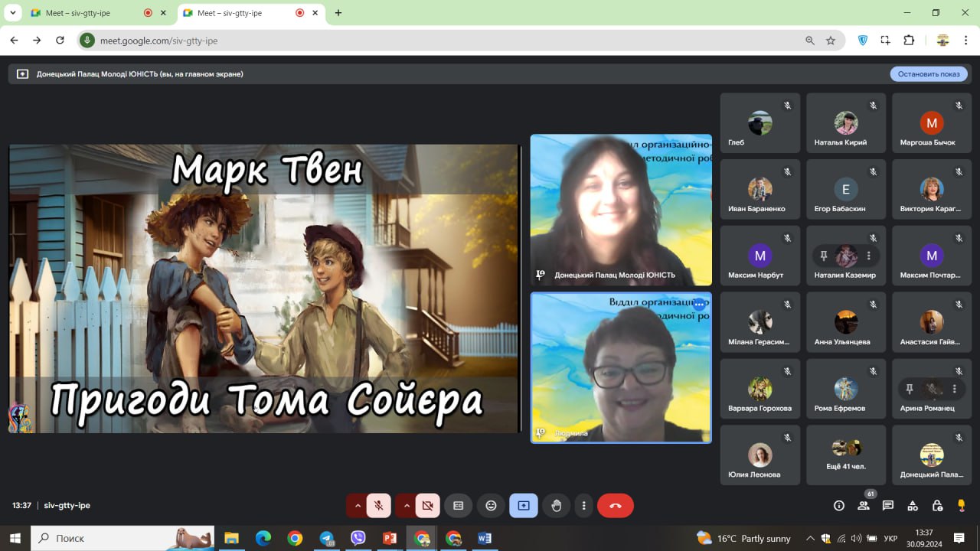This screenshot has height=551, width=980.
Task: Switch to the first Meet browser tab
Action: pyautogui.click(x=90, y=13)
